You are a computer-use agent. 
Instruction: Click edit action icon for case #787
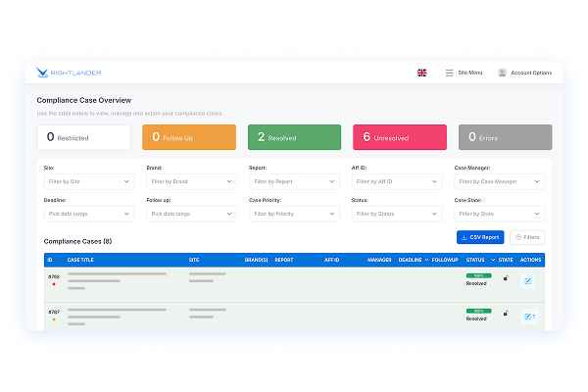click(527, 317)
